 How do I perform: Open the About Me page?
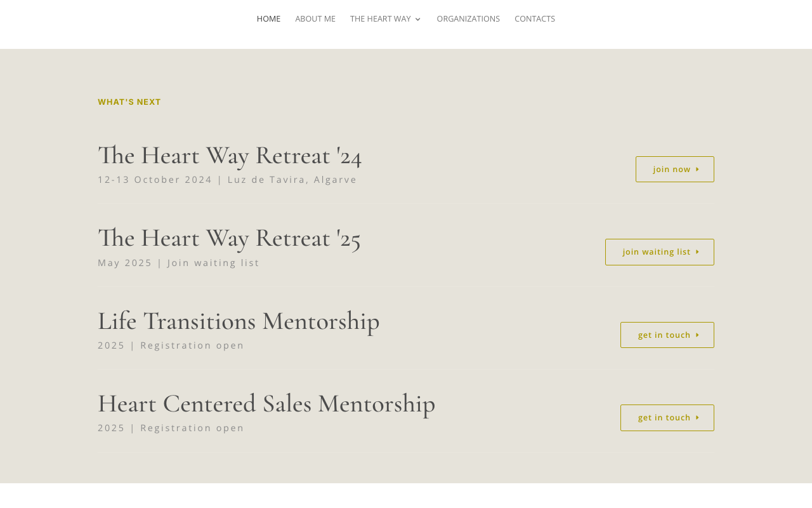pyautogui.click(x=315, y=19)
